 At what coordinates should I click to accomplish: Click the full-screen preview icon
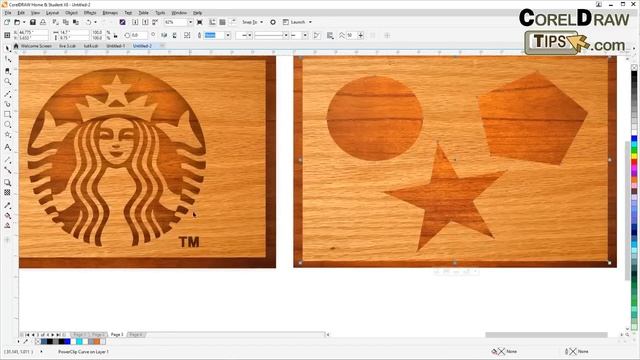(x=200, y=22)
